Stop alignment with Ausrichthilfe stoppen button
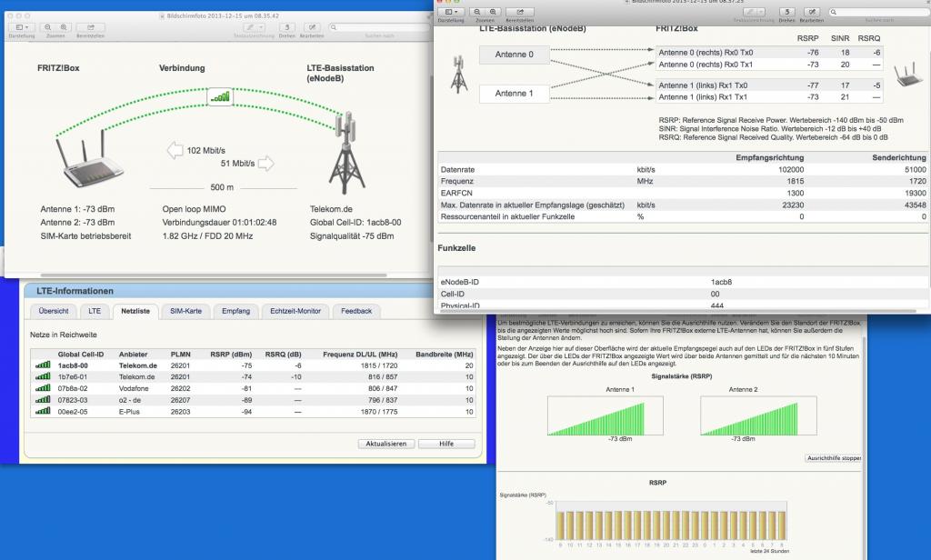The image size is (931, 560). tap(834, 458)
